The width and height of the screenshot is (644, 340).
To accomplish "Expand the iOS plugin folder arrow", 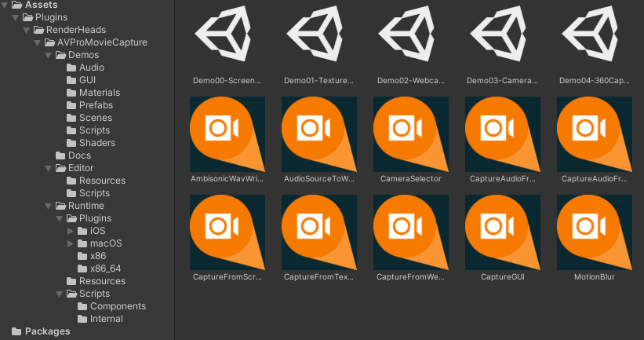I will click(71, 231).
